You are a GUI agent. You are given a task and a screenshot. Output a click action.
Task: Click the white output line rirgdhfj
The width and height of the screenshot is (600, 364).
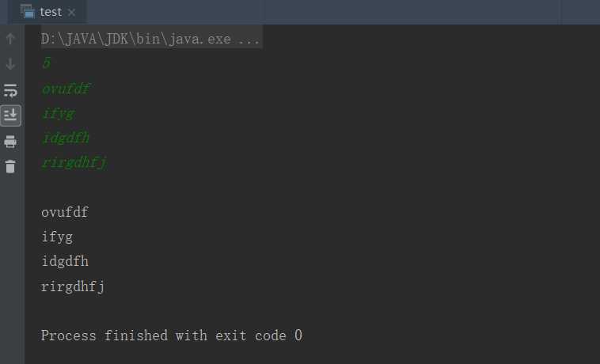click(x=73, y=286)
